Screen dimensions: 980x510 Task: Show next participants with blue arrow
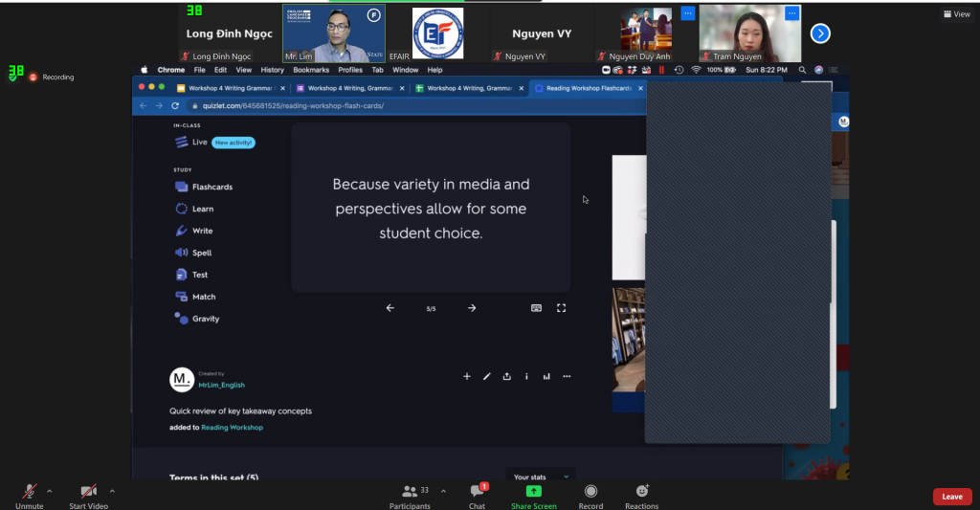820,33
